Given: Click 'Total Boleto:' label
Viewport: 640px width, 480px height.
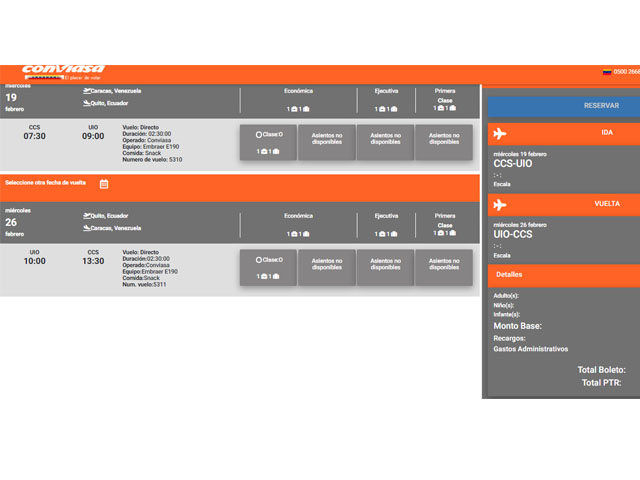Looking at the screenshot, I should pos(601,370).
